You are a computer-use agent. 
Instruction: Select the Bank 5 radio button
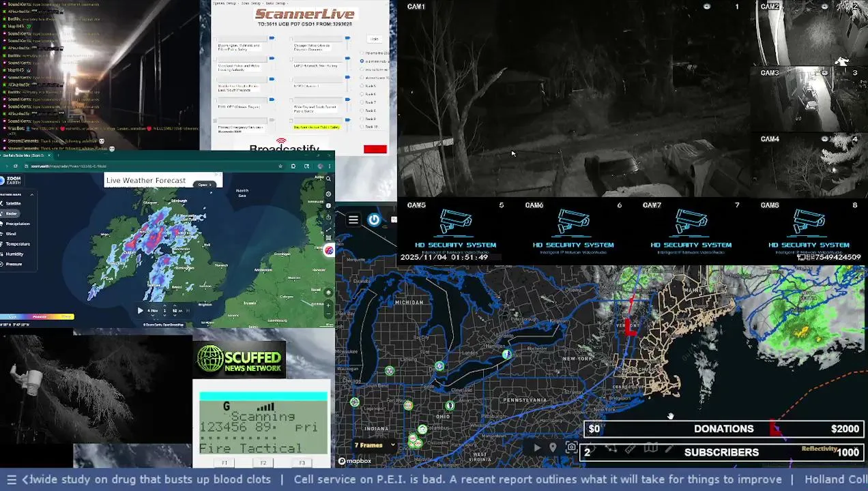(362, 86)
